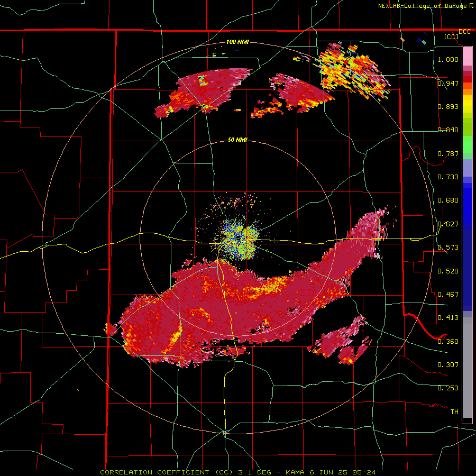Screen dimensions: 476x476
Task: Click the 0.893 legend value
Action: (448, 106)
